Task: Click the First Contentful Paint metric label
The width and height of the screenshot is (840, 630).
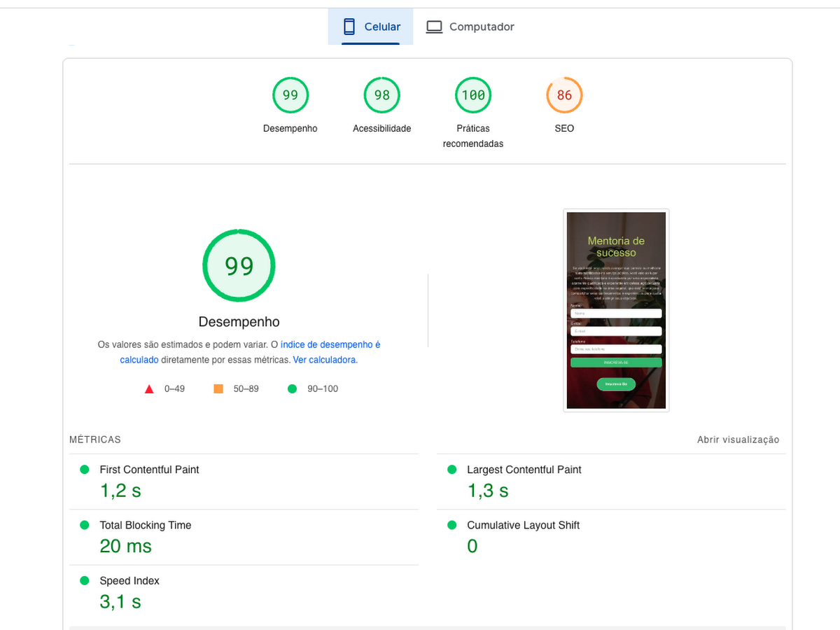Action: click(149, 470)
